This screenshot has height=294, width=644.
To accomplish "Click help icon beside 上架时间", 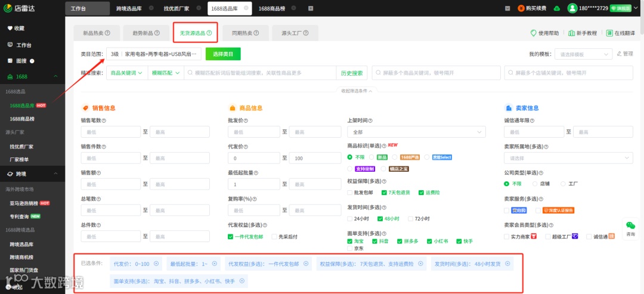I will [370, 120].
